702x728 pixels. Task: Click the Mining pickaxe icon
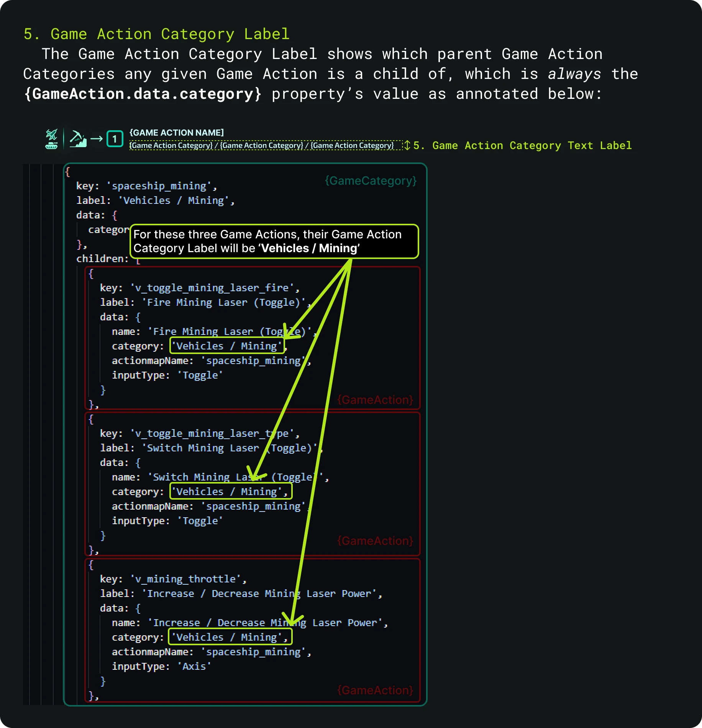(x=78, y=139)
